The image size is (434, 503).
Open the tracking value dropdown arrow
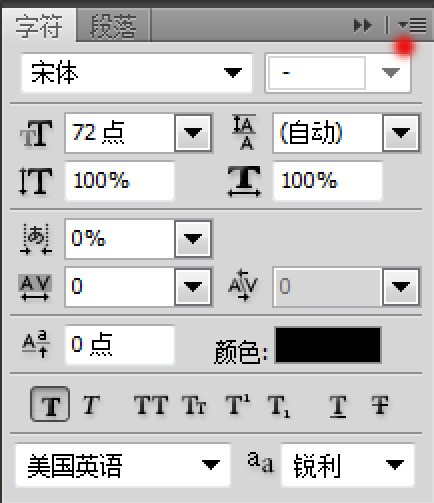193,286
